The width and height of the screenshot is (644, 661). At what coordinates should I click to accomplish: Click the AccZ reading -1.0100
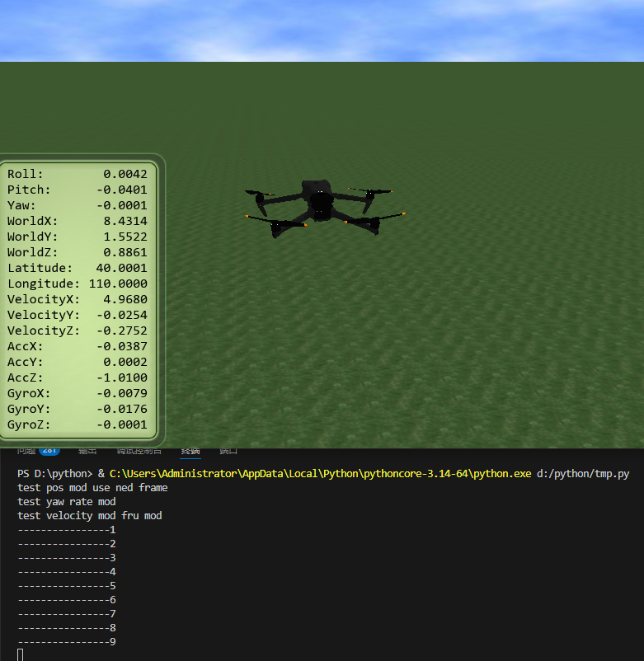(122, 377)
